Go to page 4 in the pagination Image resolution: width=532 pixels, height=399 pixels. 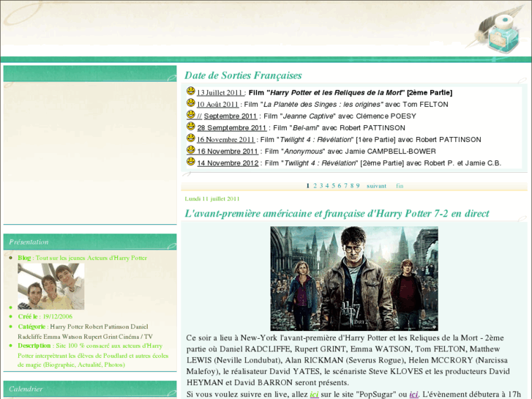tap(327, 186)
